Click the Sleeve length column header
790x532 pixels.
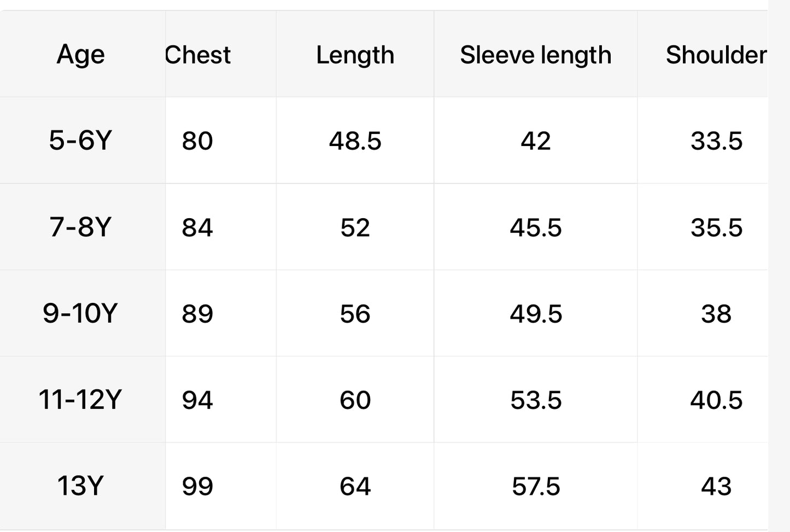pyautogui.click(x=535, y=55)
